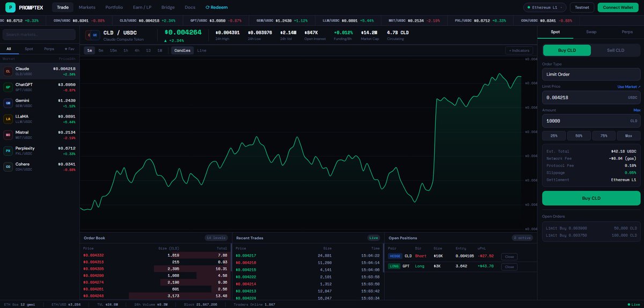Set amount to 25%
644x308 pixels.
[x=554, y=136]
